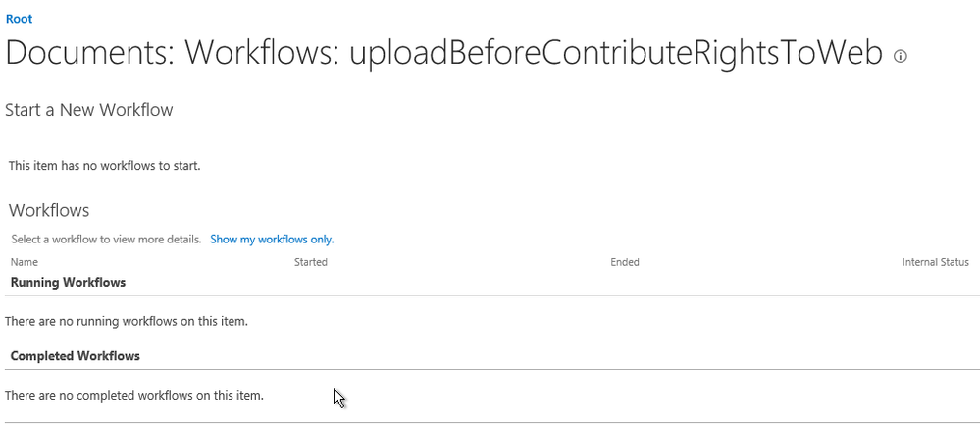Click the 'no running workflows' message
980x431 pixels.
coord(126,320)
